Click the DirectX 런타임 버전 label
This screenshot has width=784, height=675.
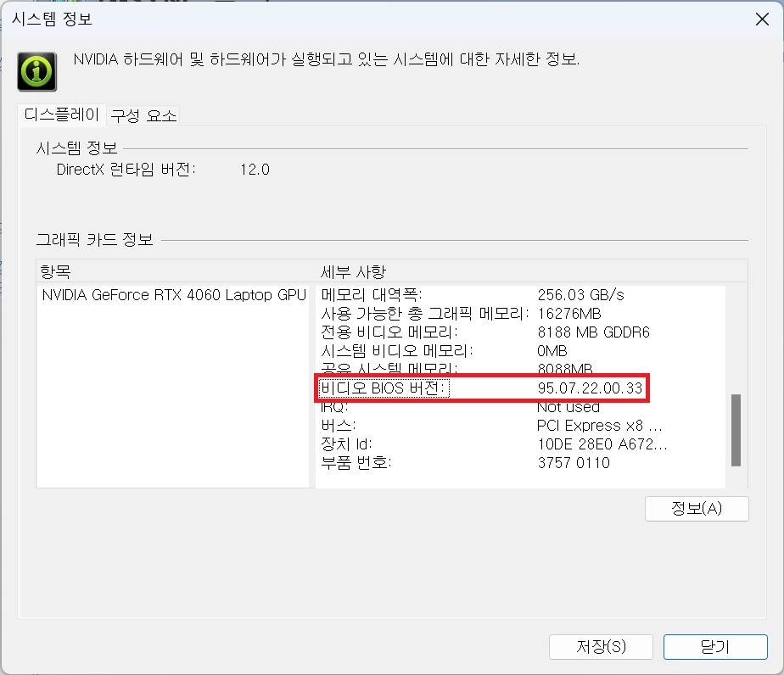[x=126, y=170]
